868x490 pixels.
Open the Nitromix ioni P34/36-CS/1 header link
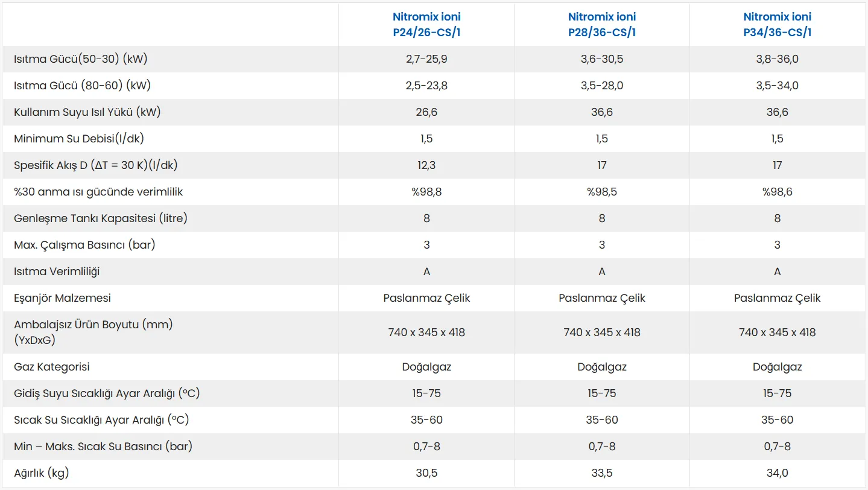click(x=777, y=24)
